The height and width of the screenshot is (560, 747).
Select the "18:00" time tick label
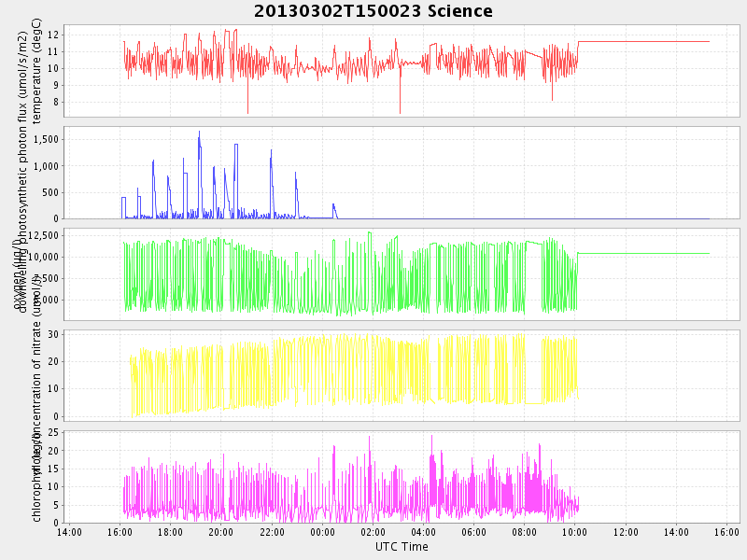point(170,532)
